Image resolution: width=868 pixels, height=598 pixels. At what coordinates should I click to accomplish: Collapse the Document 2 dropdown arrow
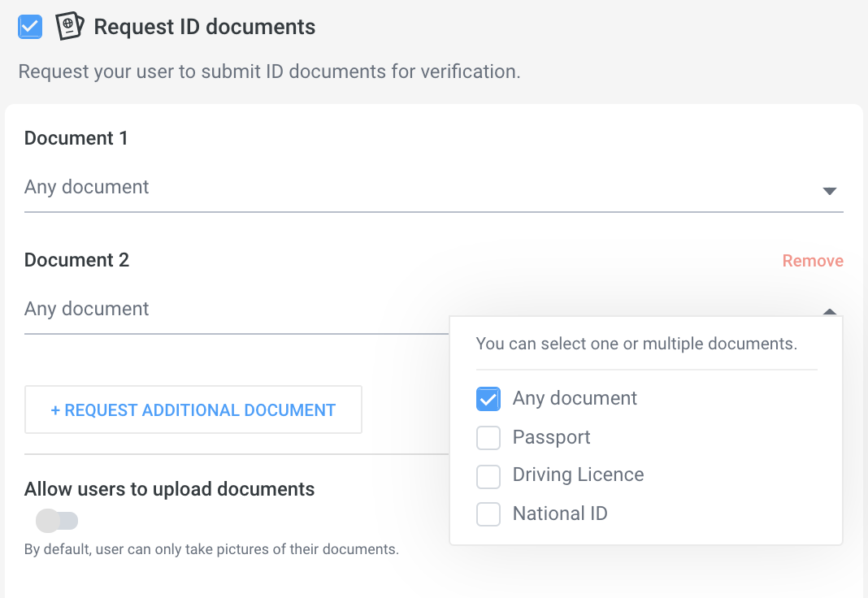coord(829,311)
